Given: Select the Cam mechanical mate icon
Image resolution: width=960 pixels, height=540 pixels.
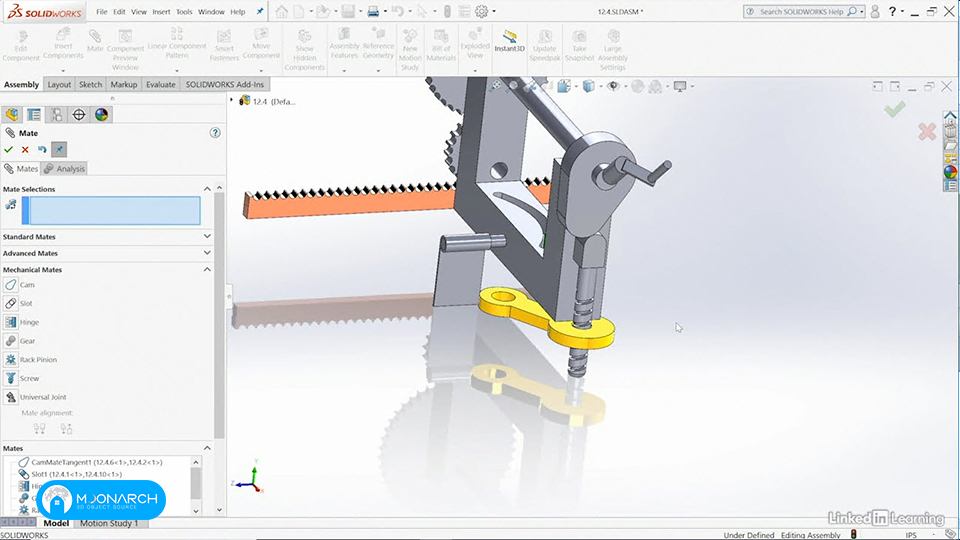Looking at the screenshot, I should (10, 285).
